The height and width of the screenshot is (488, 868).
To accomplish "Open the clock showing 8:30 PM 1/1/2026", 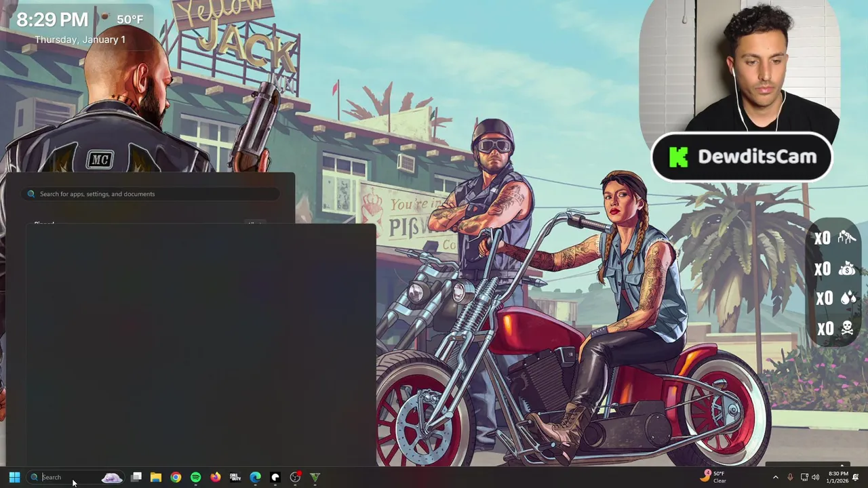I will [838, 477].
